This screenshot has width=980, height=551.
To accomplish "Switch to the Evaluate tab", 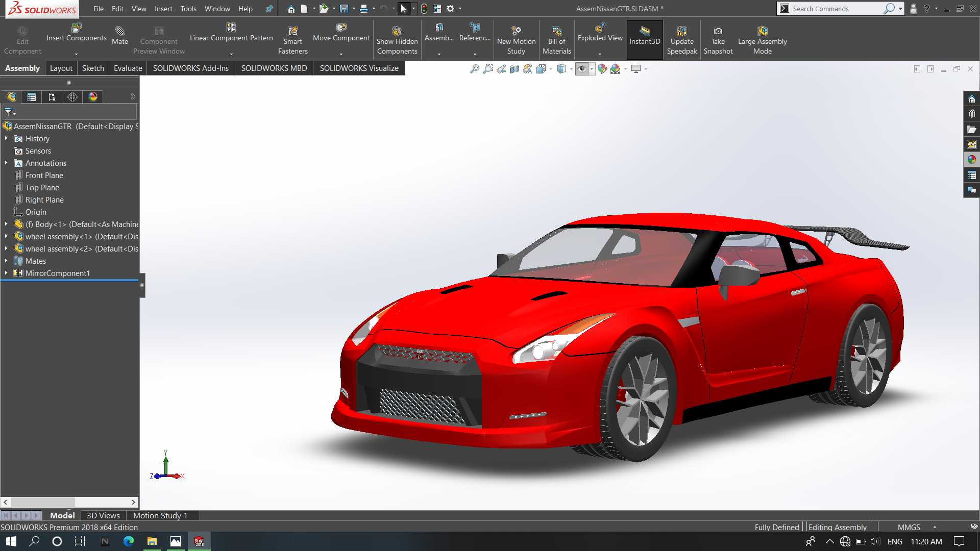I will pyautogui.click(x=128, y=68).
